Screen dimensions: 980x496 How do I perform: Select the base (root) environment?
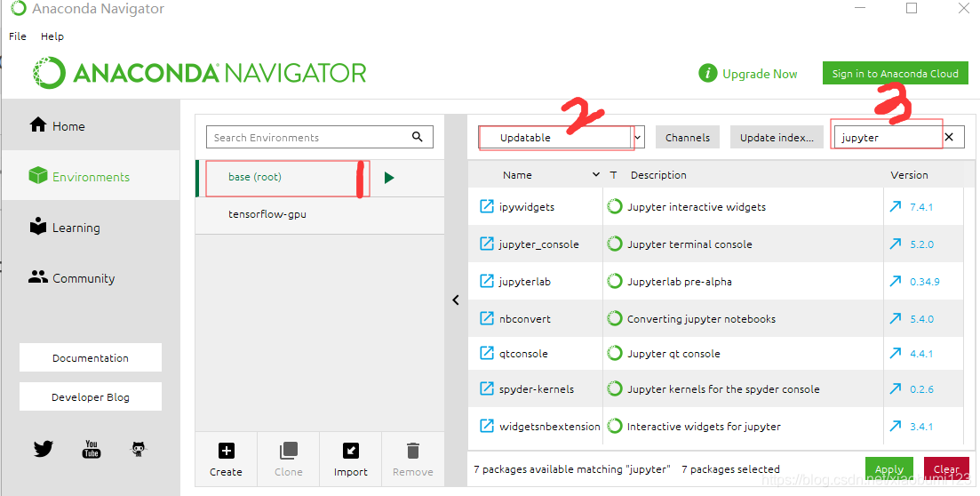coord(319,178)
